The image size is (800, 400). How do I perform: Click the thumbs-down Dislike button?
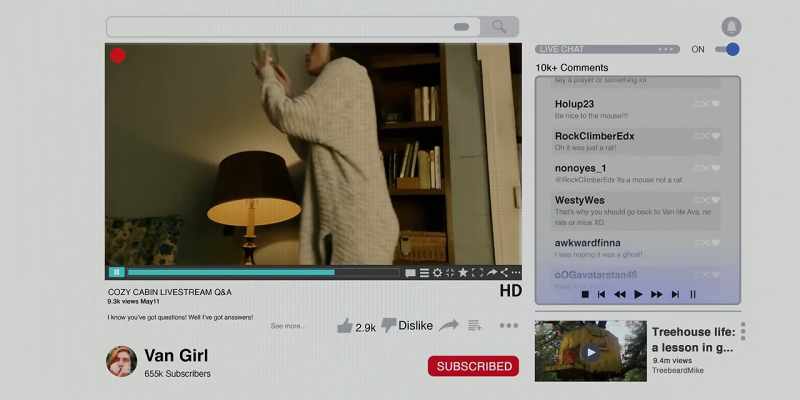(x=389, y=325)
